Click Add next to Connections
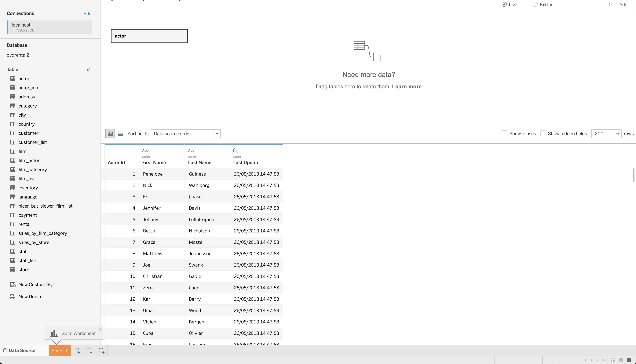Image resolution: width=636 pixels, height=364 pixels. coord(87,13)
